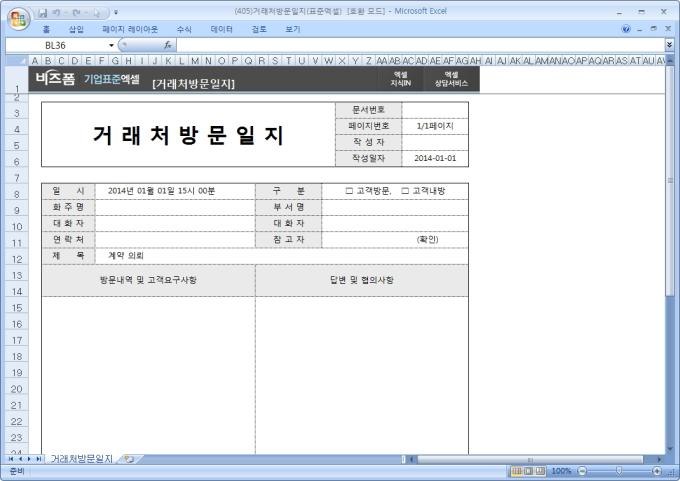The image size is (680, 481).
Task: Check the 고객방문 checkbox
Action: pos(349,191)
